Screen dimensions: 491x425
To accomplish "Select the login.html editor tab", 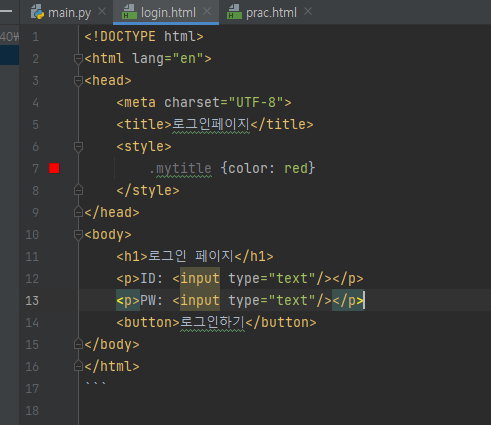I will 166,12.
